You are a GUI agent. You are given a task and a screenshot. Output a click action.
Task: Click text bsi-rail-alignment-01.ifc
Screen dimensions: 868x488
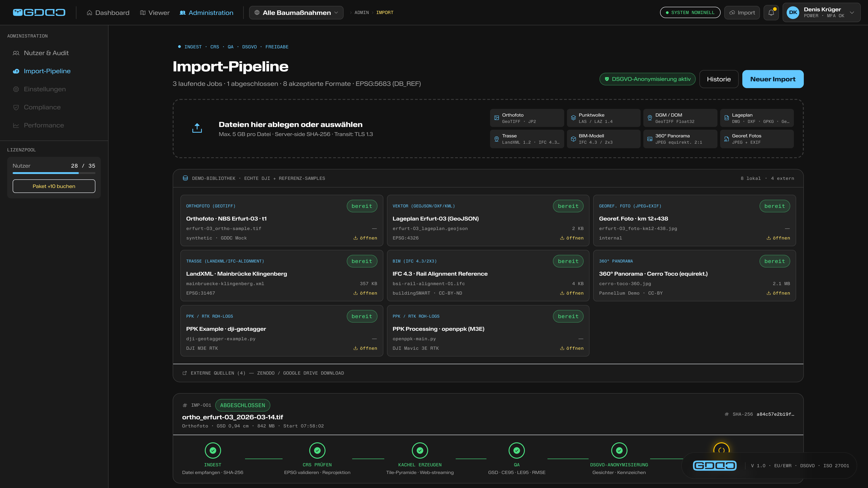[x=428, y=284]
